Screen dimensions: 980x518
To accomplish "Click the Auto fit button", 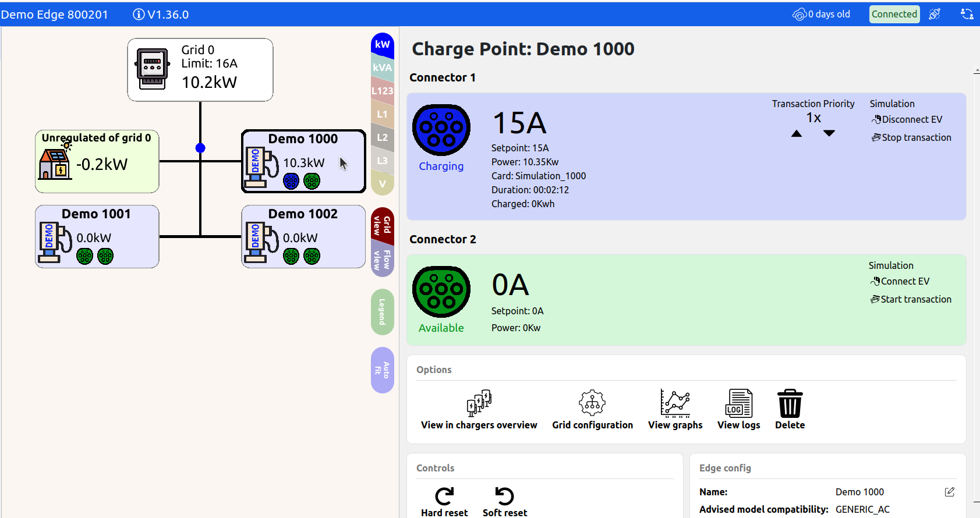I will pos(383,370).
